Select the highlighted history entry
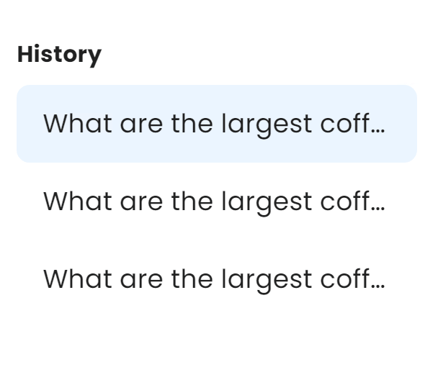Screen dimensions: 438x385 tap(217, 124)
